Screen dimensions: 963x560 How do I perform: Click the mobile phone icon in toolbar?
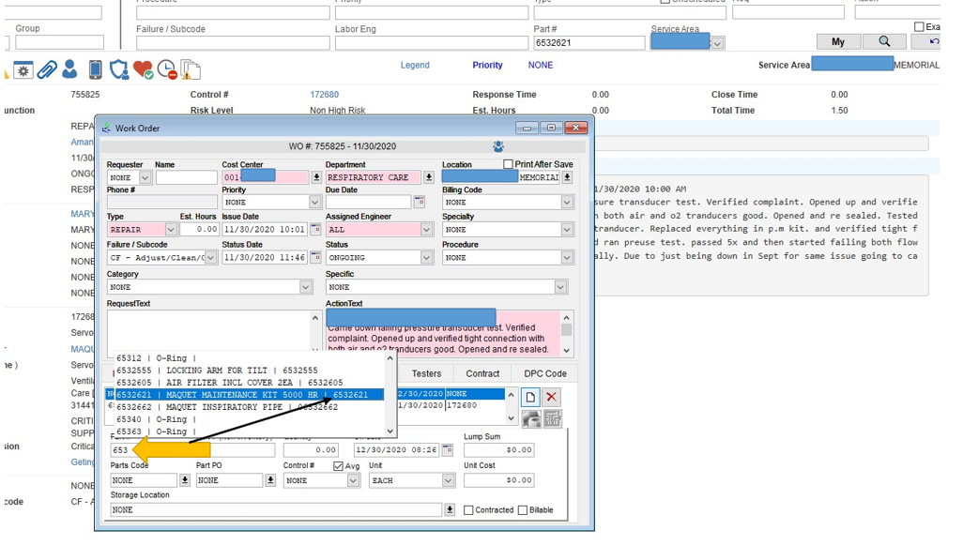click(95, 69)
